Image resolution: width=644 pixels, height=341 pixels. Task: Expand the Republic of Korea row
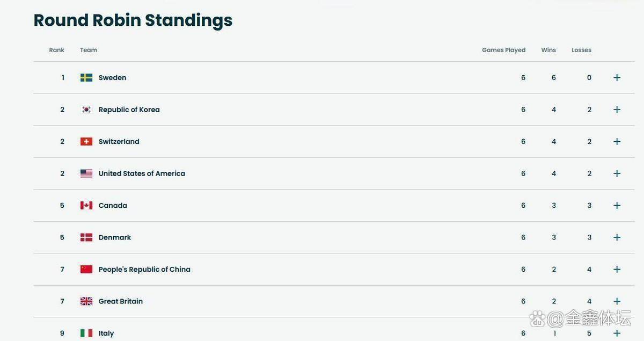coord(617,110)
